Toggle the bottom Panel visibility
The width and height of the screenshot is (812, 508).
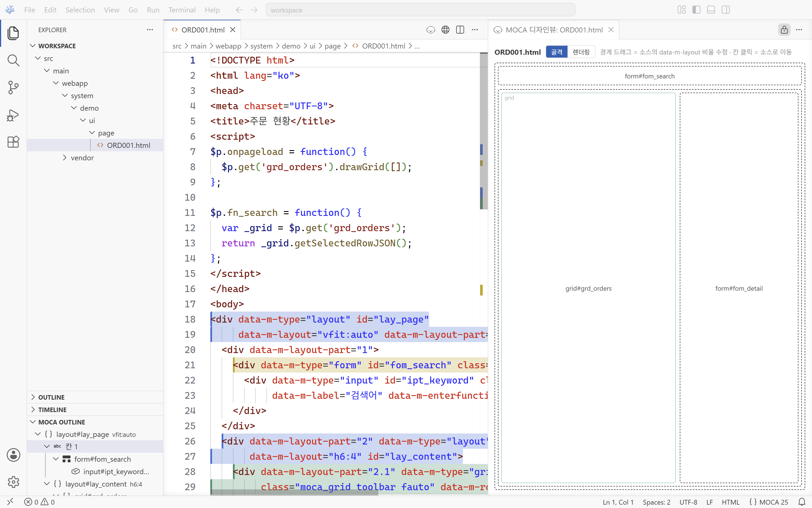711,10
